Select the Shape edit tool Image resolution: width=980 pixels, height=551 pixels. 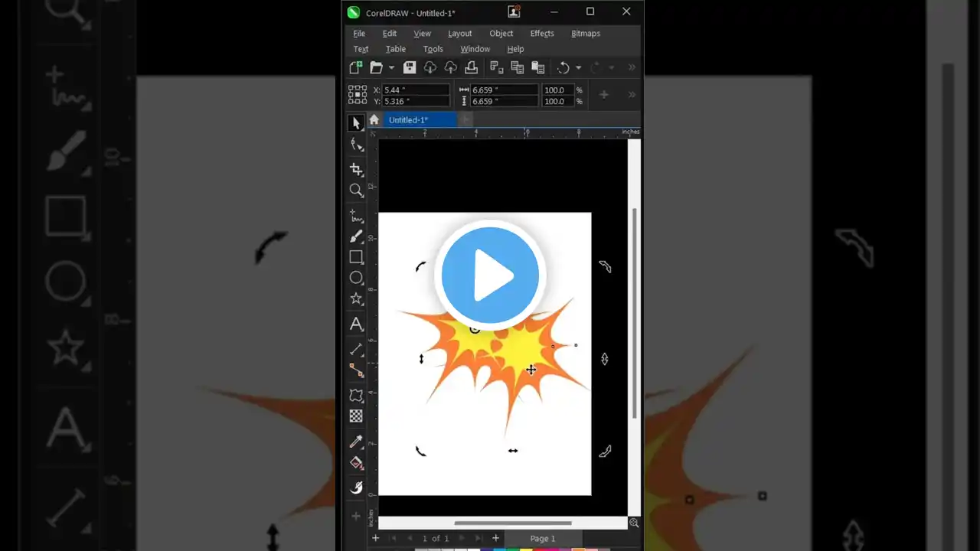point(356,145)
